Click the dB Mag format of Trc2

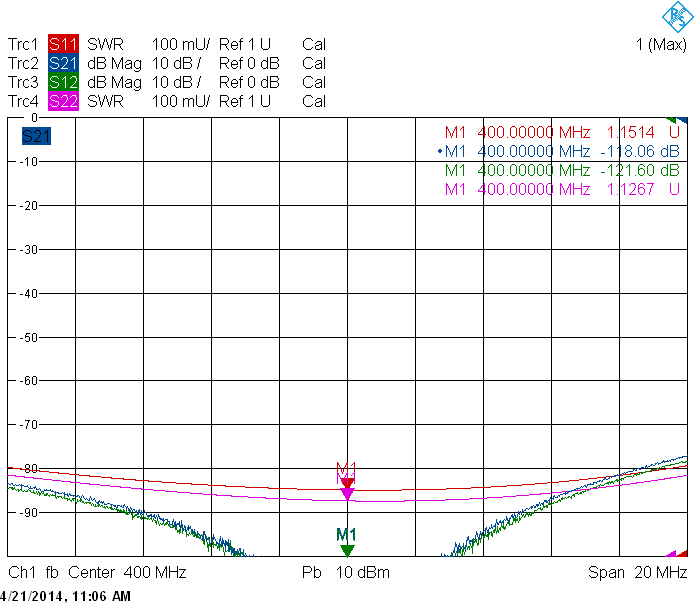click(114, 64)
